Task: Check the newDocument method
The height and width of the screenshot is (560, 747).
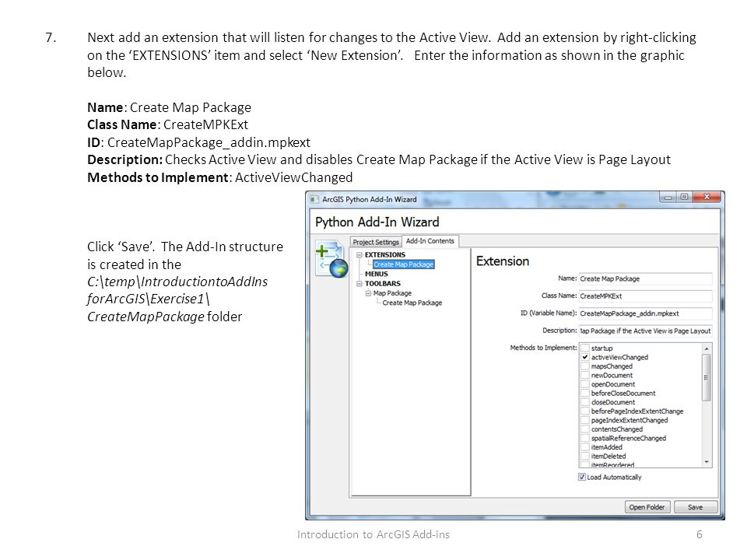Action: pos(585,375)
